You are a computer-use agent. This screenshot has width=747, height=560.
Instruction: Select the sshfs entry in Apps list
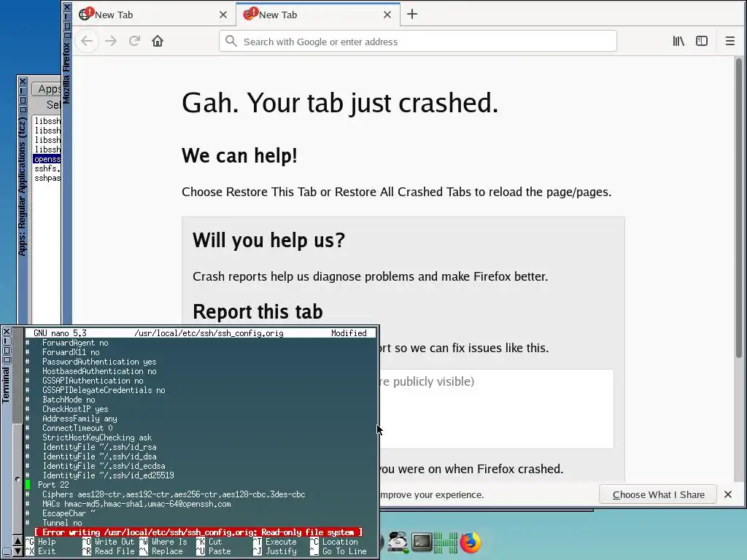(x=47, y=168)
